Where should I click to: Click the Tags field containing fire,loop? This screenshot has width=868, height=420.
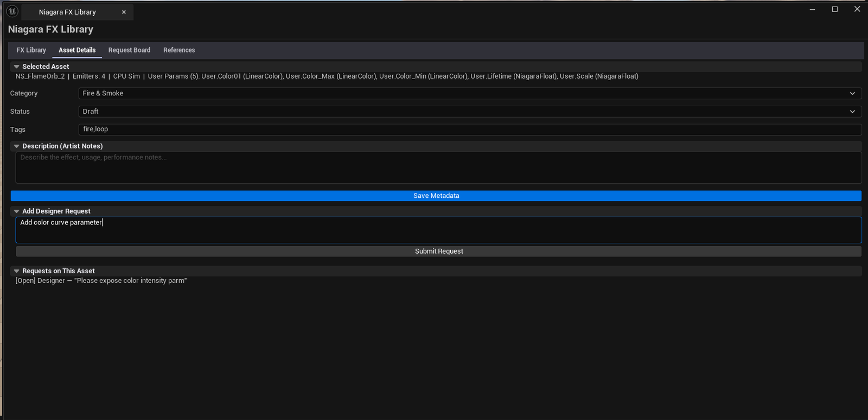tap(470, 130)
